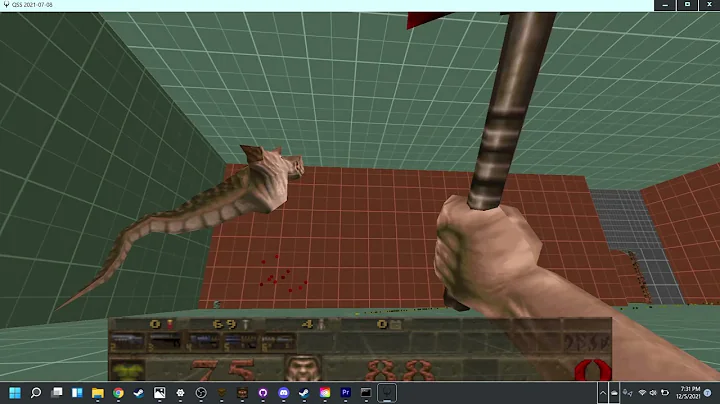Click the rune sigils panel in HUD
Screen dimensions: 720x404
click(587, 342)
